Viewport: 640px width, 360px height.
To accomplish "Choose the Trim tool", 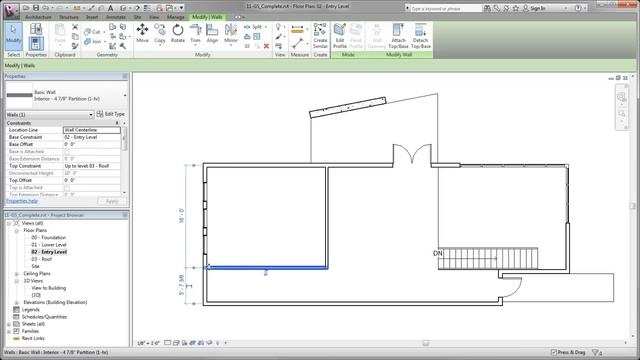I will [x=195, y=33].
